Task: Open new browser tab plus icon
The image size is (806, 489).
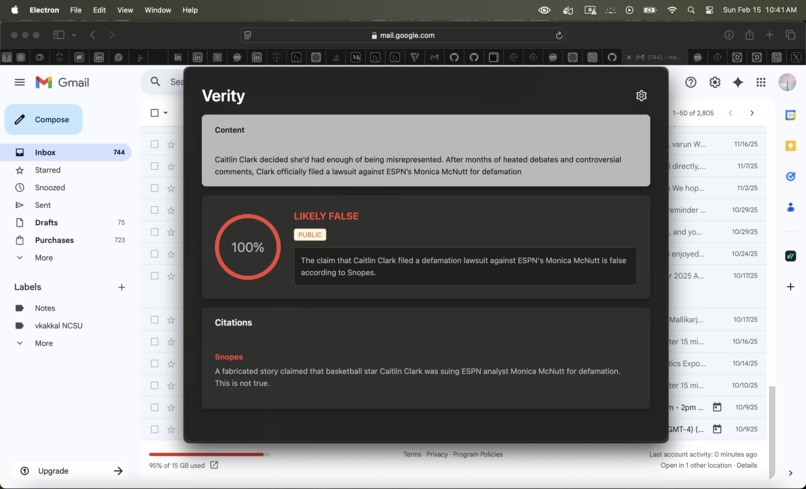Action: pyautogui.click(x=770, y=35)
